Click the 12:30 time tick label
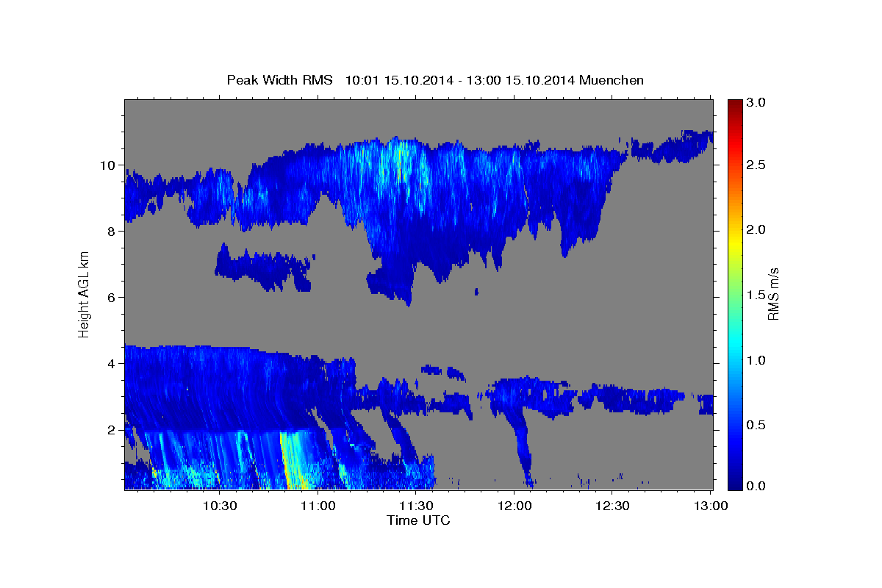882x588 pixels. tap(612, 506)
